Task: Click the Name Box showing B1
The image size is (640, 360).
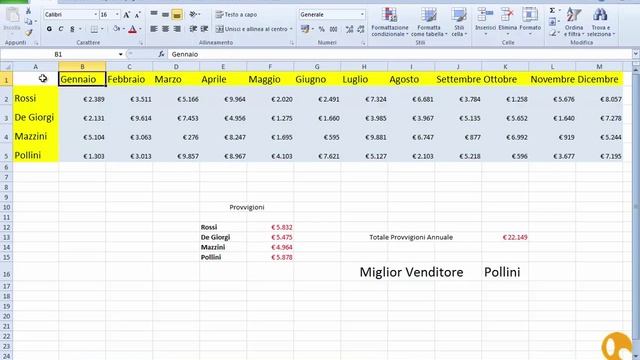Action: pyautogui.click(x=58, y=54)
